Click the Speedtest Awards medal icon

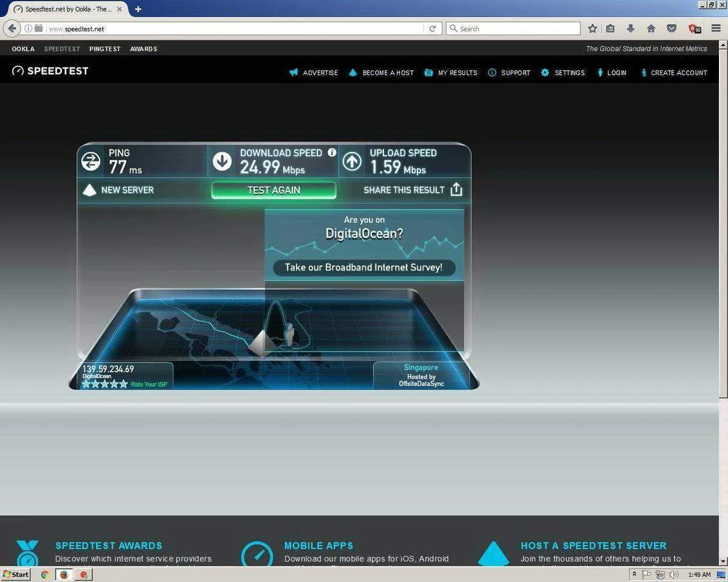(x=27, y=554)
